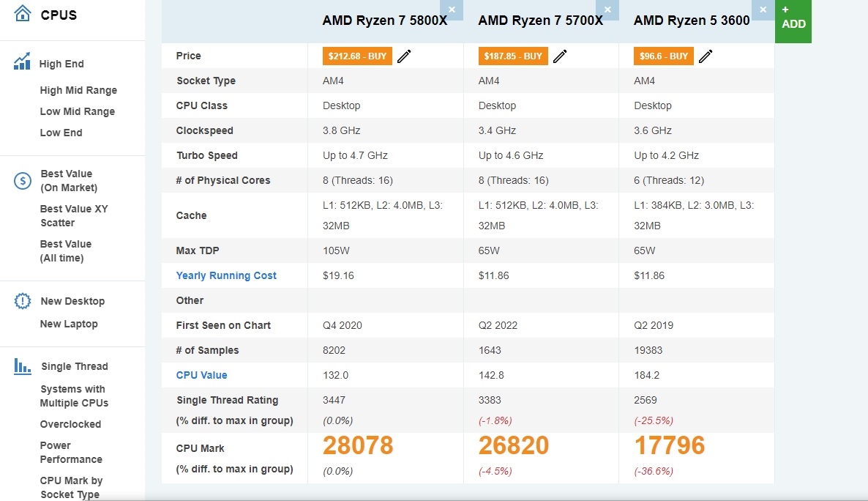
Task: Open the CPU Value link
Action: tap(201, 375)
